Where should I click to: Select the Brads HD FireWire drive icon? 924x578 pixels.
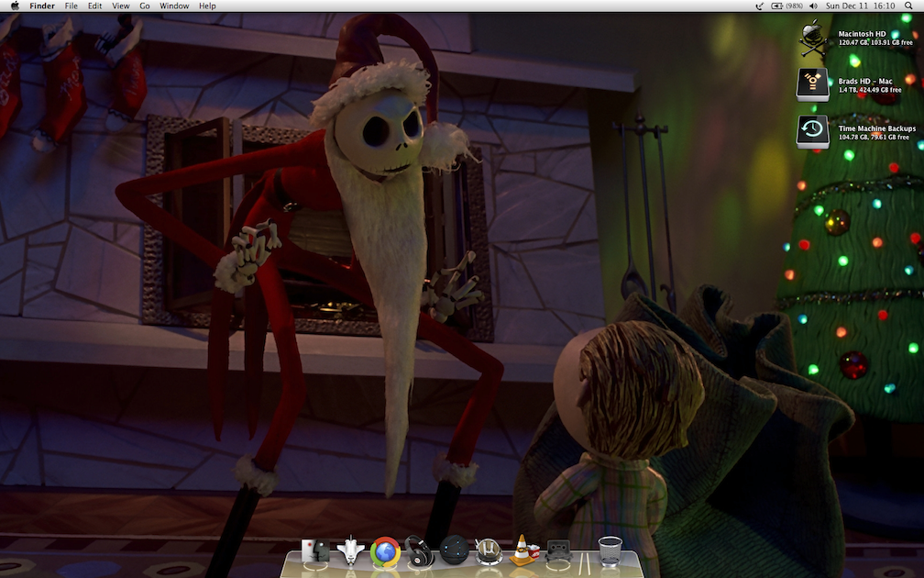[x=812, y=85]
